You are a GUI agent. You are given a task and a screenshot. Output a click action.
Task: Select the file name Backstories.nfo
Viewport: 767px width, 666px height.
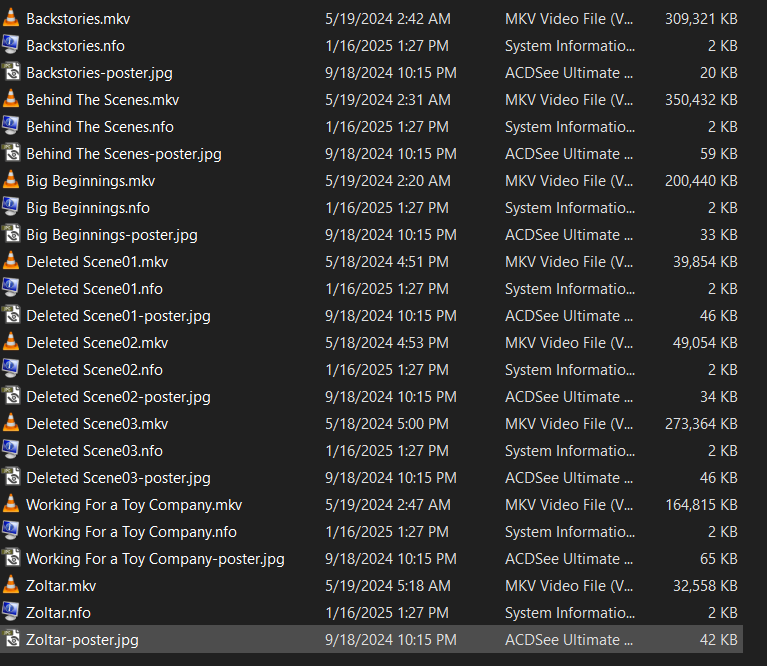pyautogui.click(x=75, y=45)
